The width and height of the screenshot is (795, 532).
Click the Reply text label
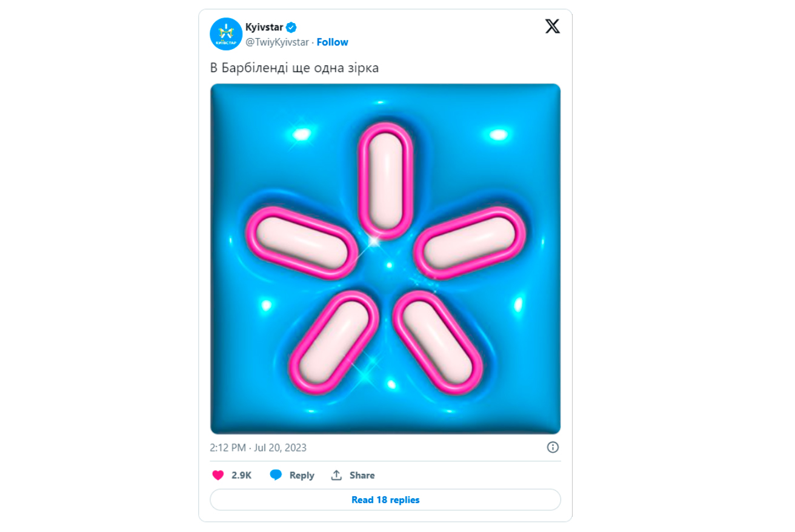pos(302,475)
